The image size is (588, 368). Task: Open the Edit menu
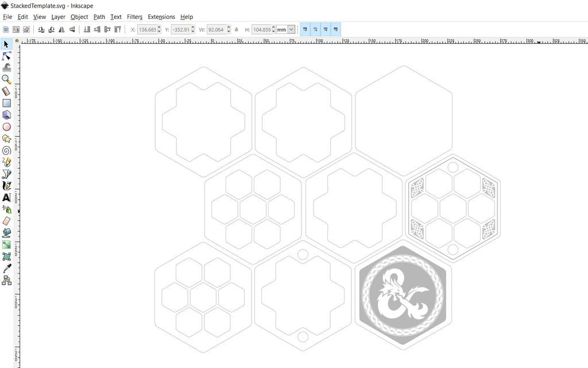22,17
